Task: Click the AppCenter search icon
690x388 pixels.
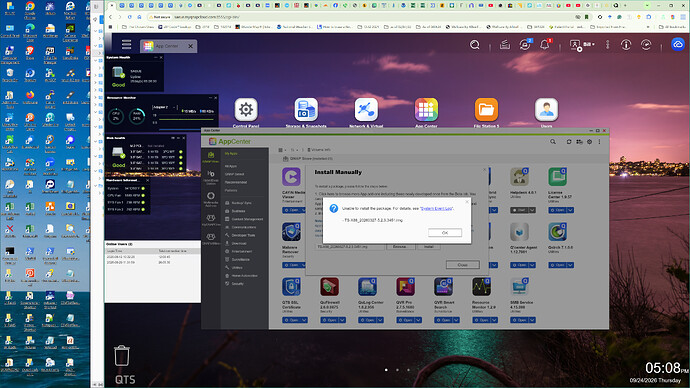Action: [x=553, y=142]
